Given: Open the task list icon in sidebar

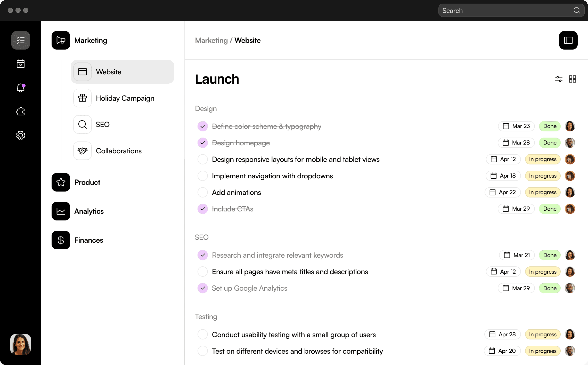Looking at the screenshot, I should (21, 40).
